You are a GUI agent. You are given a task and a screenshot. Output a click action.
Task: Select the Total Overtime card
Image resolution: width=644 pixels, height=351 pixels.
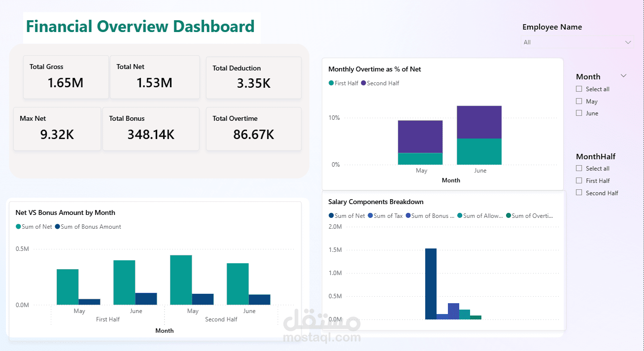pyautogui.click(x=253, y=129)
